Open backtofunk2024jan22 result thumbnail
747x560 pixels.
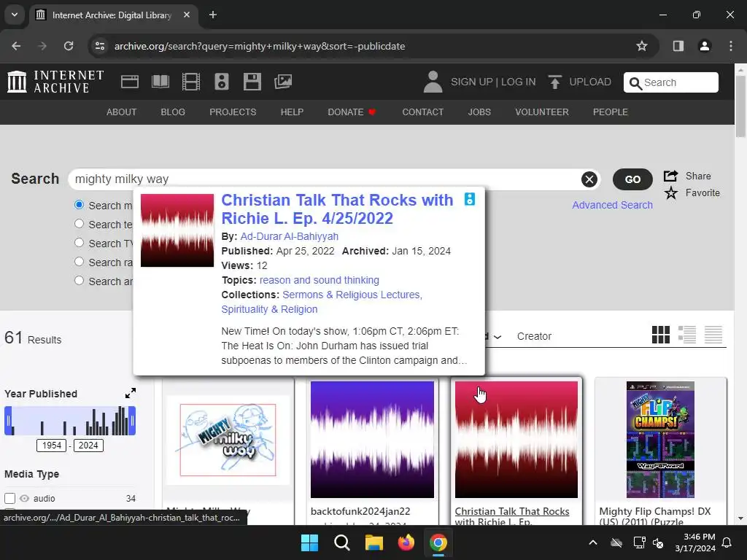(372, 440)
